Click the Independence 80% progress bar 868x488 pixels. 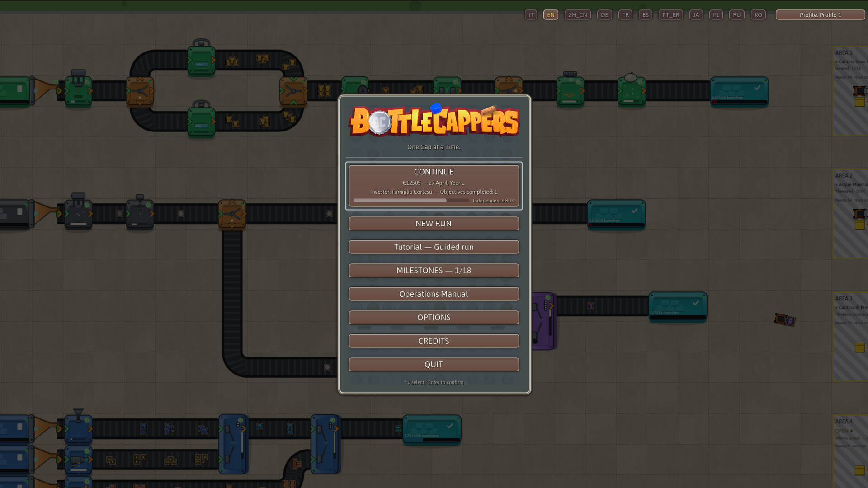[x=411, y=201]
